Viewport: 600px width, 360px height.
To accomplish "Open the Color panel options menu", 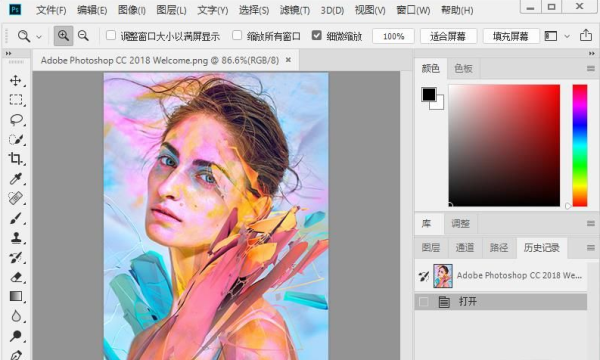I will click(591, 68).
